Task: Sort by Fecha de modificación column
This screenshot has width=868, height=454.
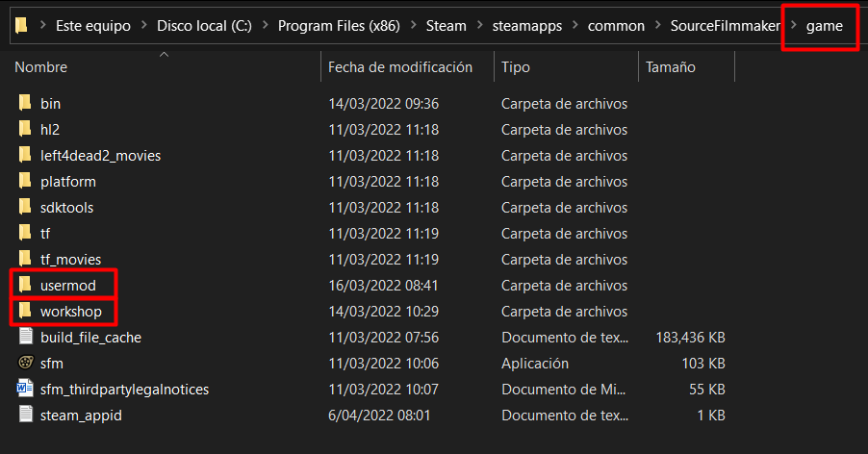Action: point(400,67)
